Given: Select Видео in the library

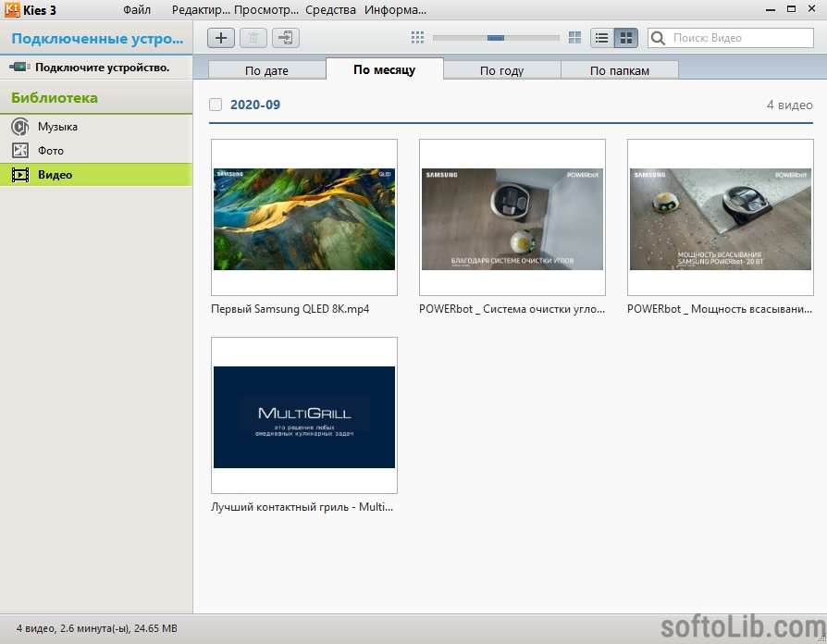Looking at the screenshot, I should pos(96,175).
